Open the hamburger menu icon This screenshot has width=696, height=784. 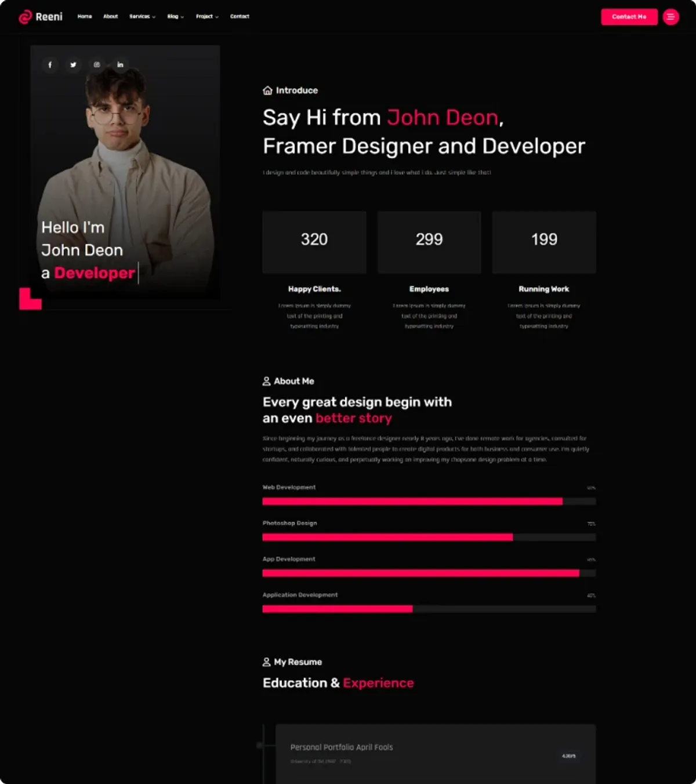[670, 17]
